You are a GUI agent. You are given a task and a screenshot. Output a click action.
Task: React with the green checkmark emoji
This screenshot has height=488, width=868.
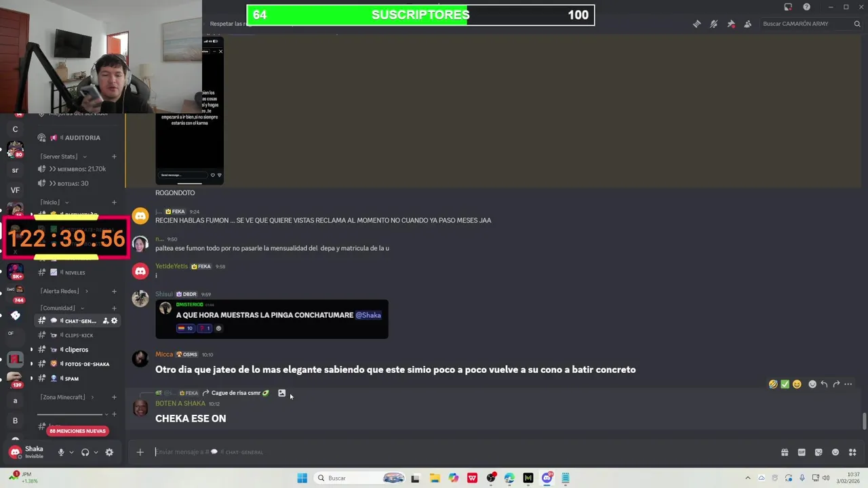(785, 384)
